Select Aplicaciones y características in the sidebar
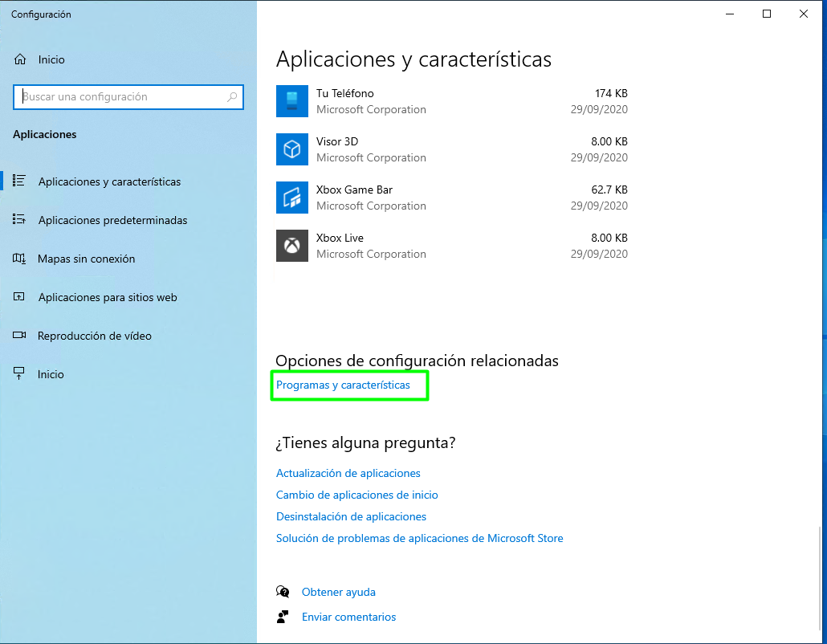827x644 pixels. coord(109,181)
